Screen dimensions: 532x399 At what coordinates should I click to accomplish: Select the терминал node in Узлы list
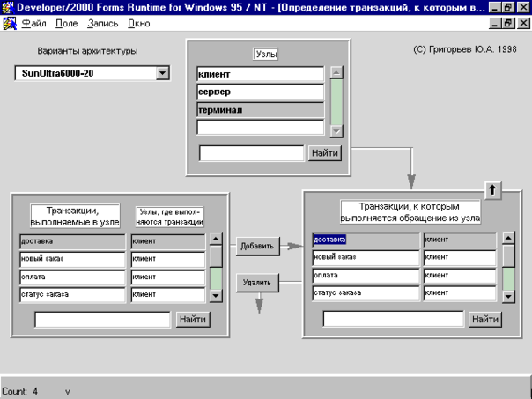coord(260,110)
